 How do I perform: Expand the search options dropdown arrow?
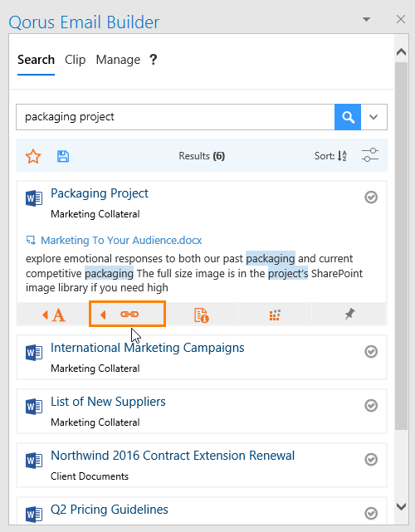coord(373,117)
